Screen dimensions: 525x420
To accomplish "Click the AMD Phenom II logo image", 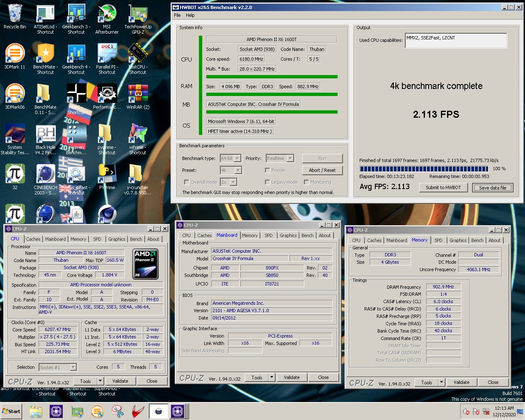I will point(146,264).
